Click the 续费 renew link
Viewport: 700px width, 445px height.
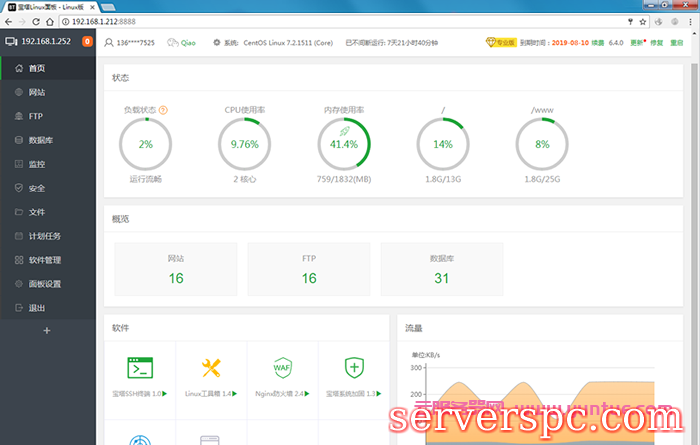597,43
